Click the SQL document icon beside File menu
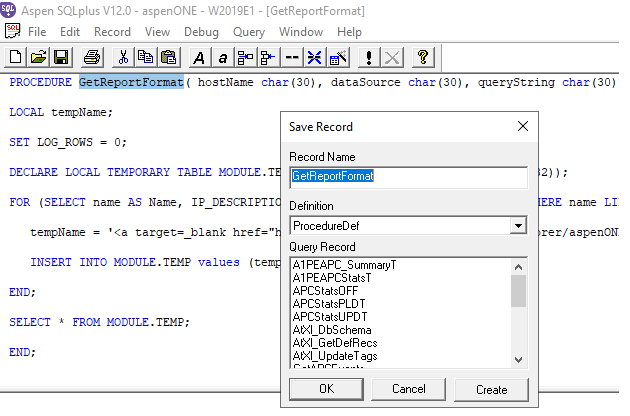This screenshot has height=416, width=630. click(12, 31)
